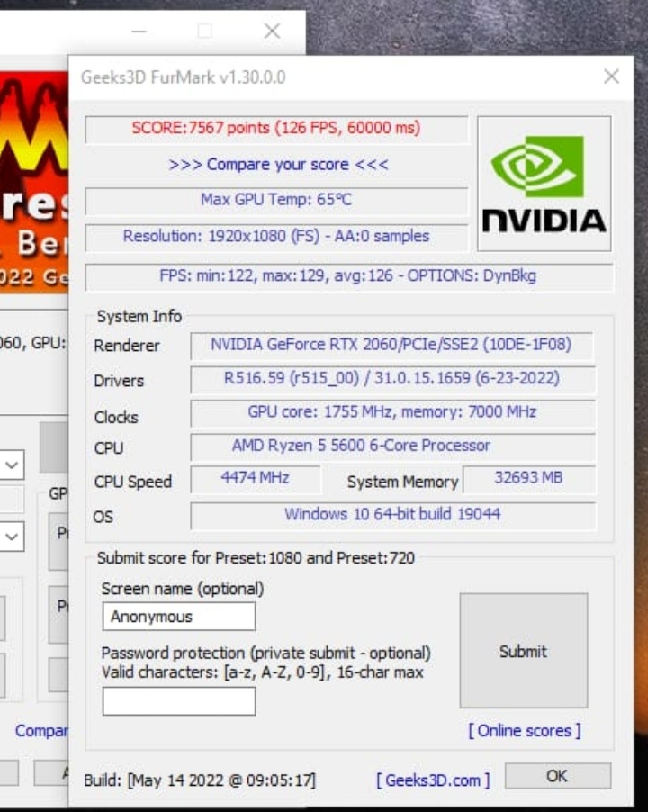
Task: Click the System Memory 32693 MB value
Action: (528, 479)
